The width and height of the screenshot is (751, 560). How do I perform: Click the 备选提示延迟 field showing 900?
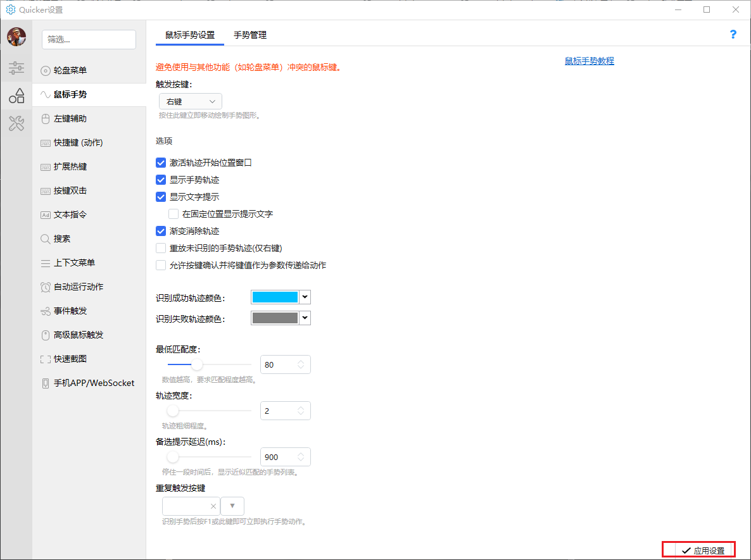click(286, 457)
